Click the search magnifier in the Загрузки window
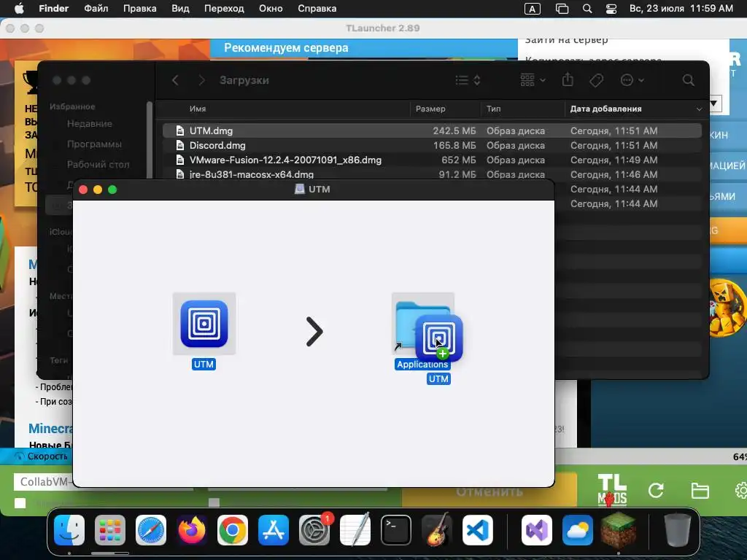 point(688,80)
